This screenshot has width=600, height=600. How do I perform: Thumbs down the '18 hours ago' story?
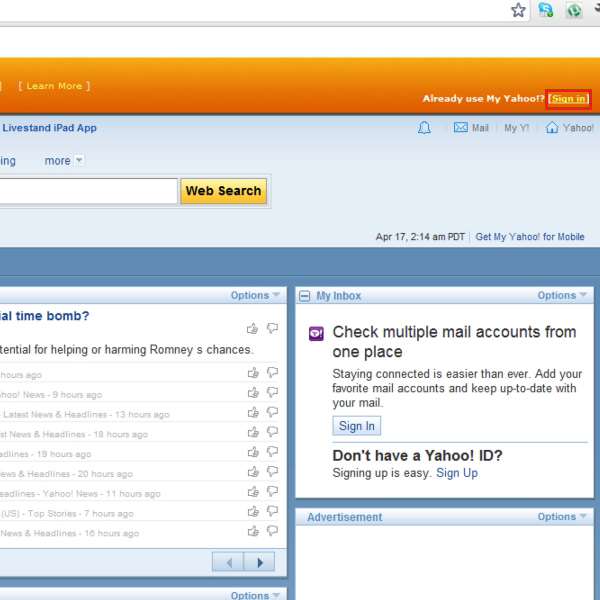tap(272, 432)
